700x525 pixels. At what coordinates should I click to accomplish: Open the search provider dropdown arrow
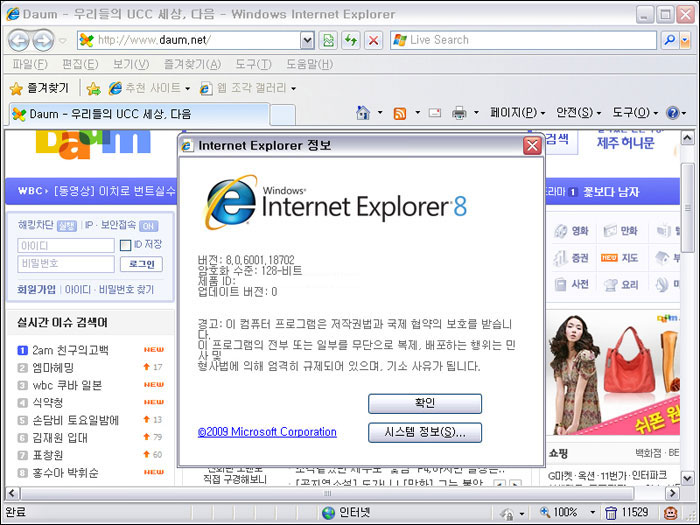685,41
